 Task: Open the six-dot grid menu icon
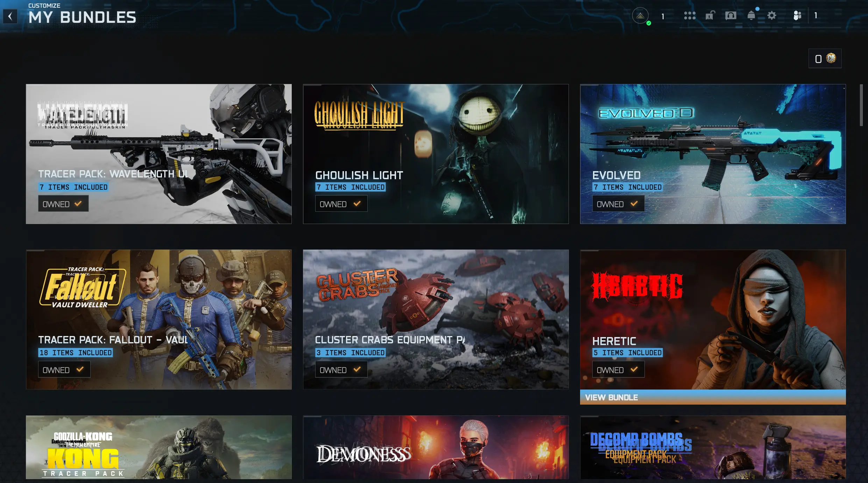point(690,15)
